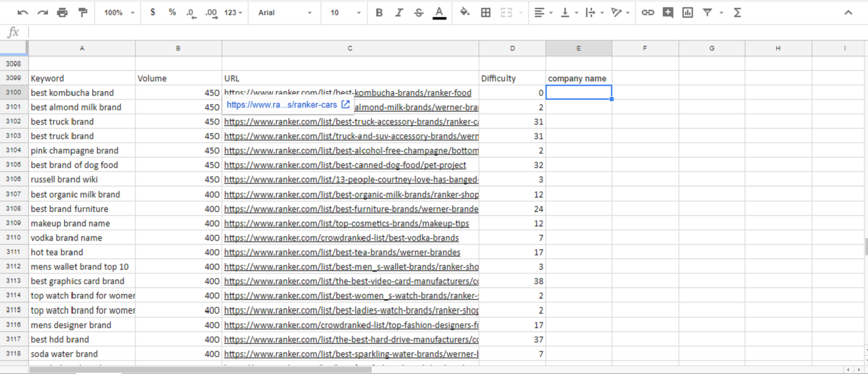
Task: Open the filter views dropdown arrow
Action: coord(721,12)
